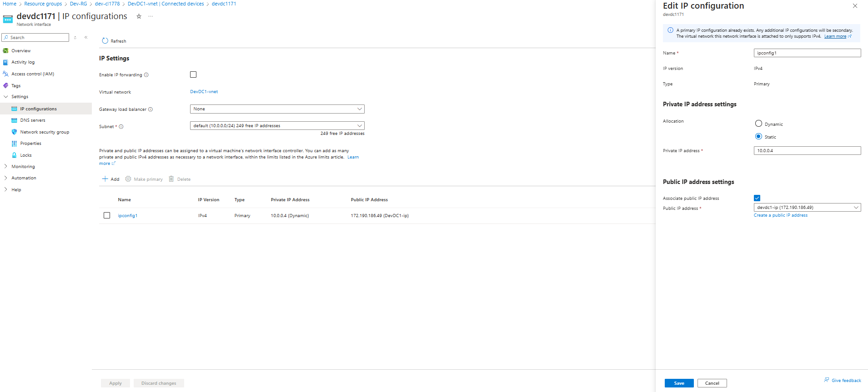The width and height of the screenshot is (868, 392).
Task: Click Learn more link in panel banner
Action: click(x=835, y=36)
